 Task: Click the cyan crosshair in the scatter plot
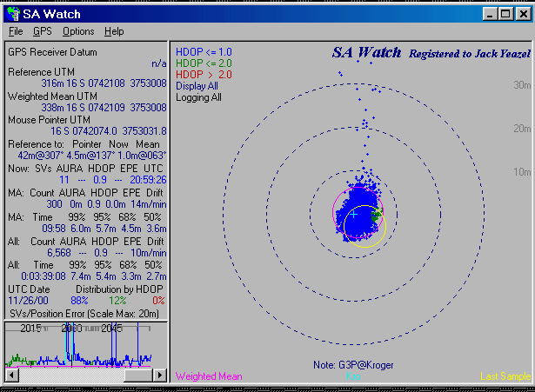(354, 213)
